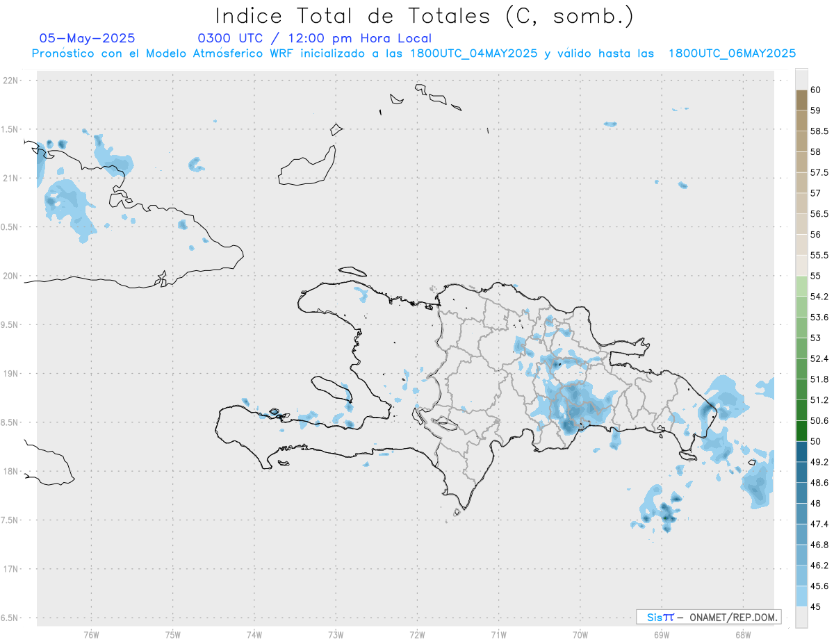Click the colorbar value "55"

click(816, 276)
